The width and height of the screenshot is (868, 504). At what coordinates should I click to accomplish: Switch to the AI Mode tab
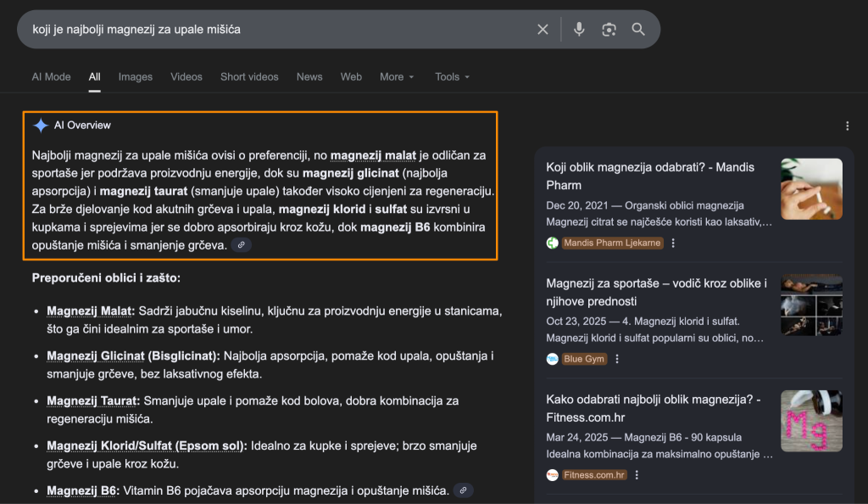pyautogui.click(x=52, y=77)
